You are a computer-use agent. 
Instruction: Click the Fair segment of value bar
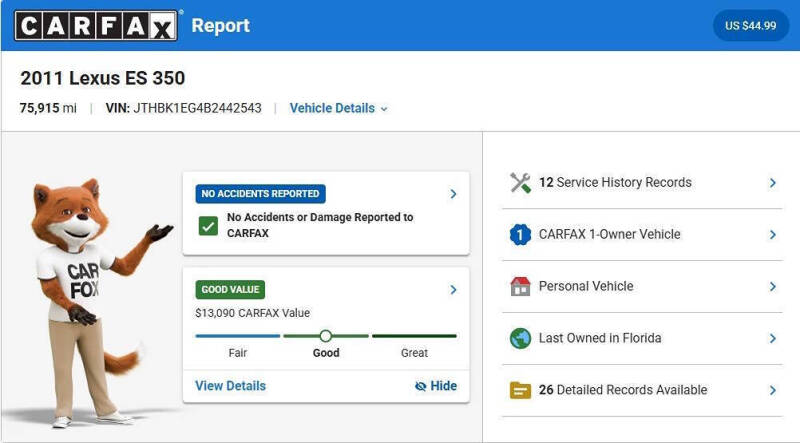(x=238, y=336)
